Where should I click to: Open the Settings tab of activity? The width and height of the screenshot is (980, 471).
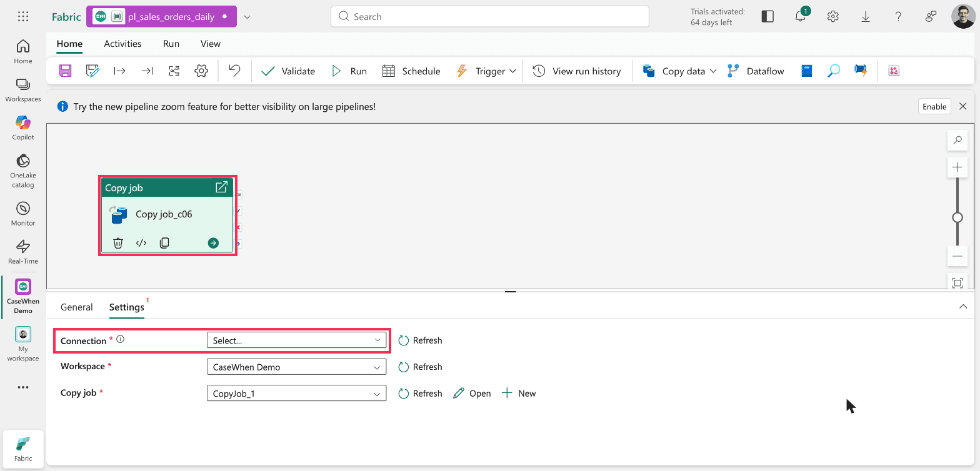tap(127, 307)
